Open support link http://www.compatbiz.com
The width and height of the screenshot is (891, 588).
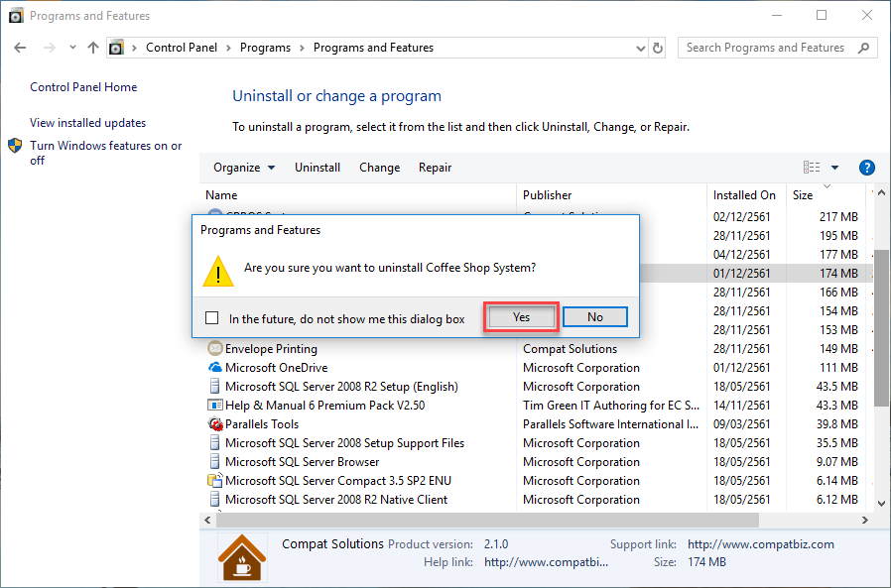coord(760,544)
